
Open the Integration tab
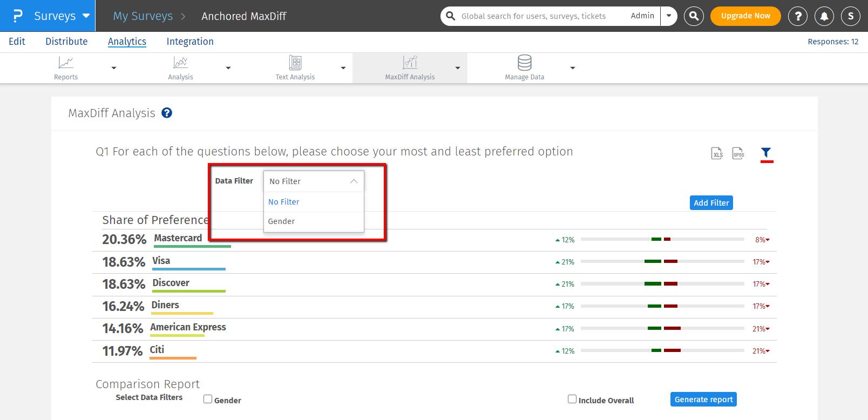(190, 42)
